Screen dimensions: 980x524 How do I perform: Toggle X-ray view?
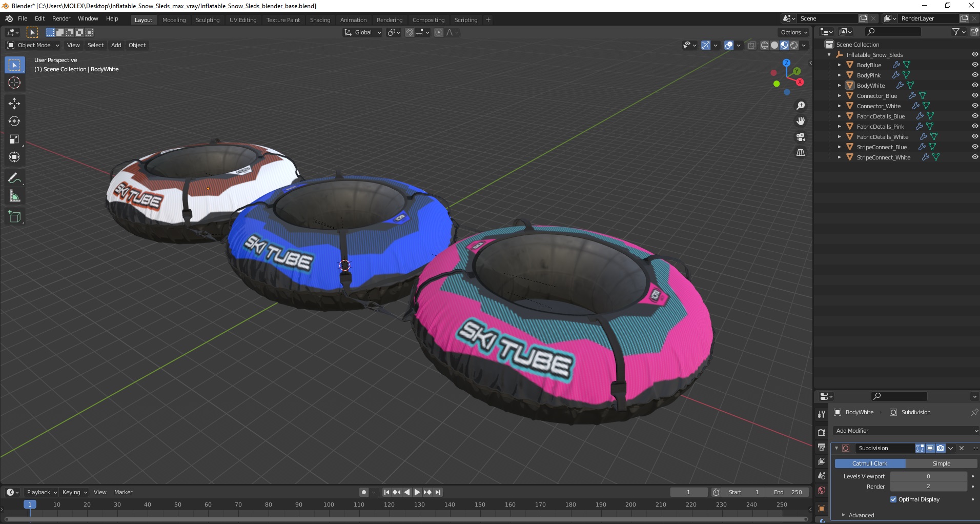pos(752,45)
